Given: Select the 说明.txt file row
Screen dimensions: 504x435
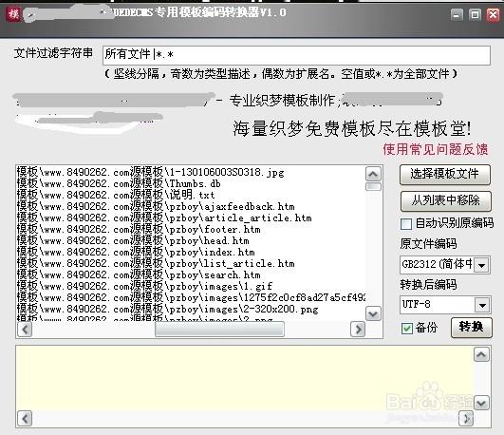Looking at the screenshot, I should (191, 195).
